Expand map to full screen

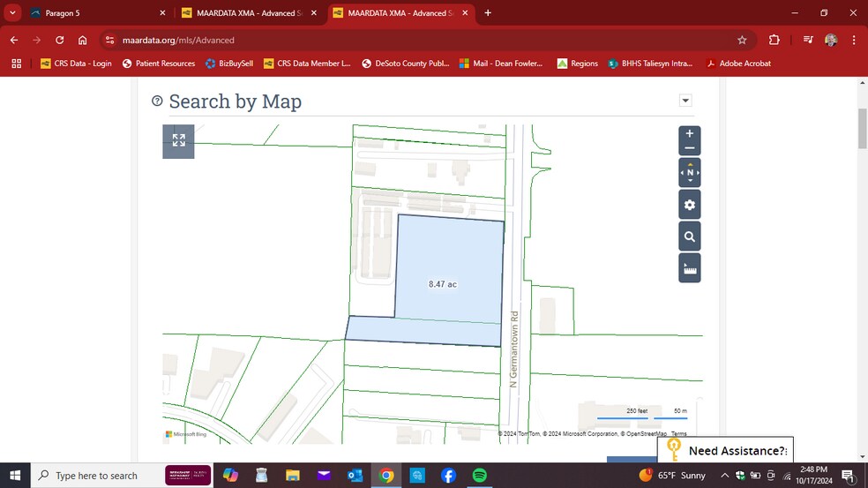178,140
